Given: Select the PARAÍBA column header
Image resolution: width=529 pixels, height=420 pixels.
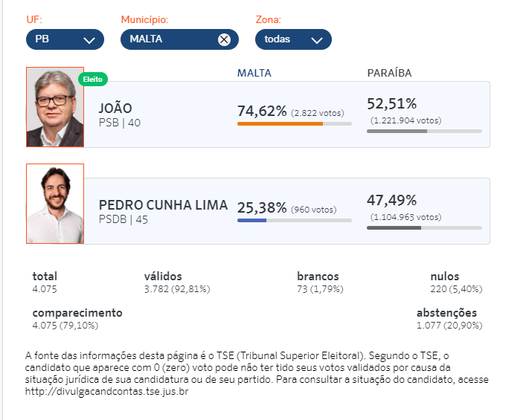Looking at the screenshot, I should click(389, 73).
